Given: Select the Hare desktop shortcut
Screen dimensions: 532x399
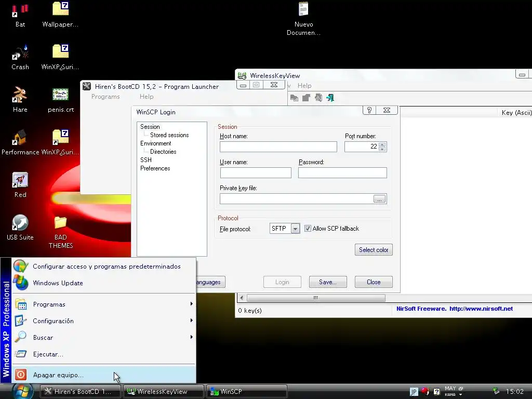Looking at the screenshot, I should (x=20, y=100).
